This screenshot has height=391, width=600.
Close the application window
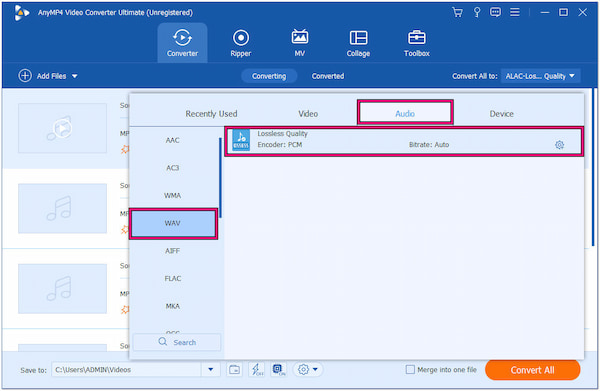click(582, 12)
